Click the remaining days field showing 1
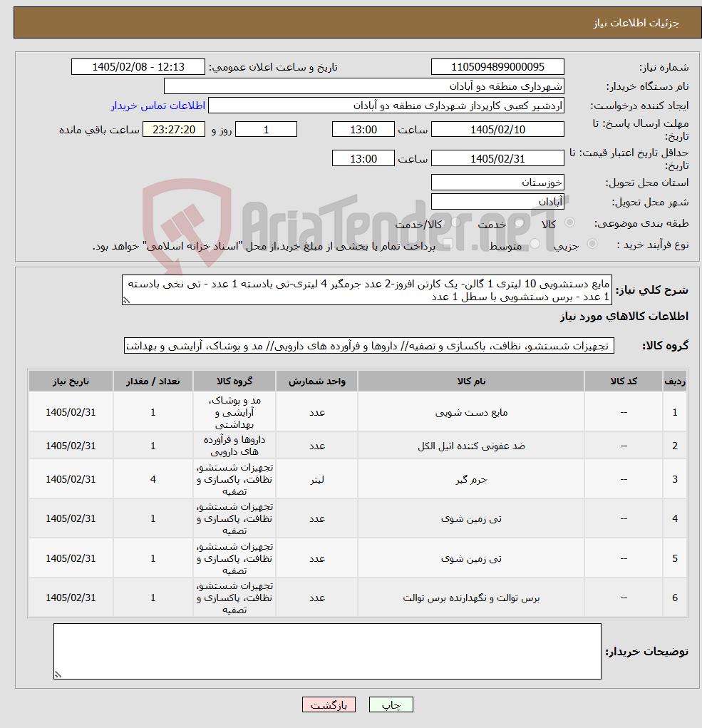The image size is (702, 728). (266, 130)
